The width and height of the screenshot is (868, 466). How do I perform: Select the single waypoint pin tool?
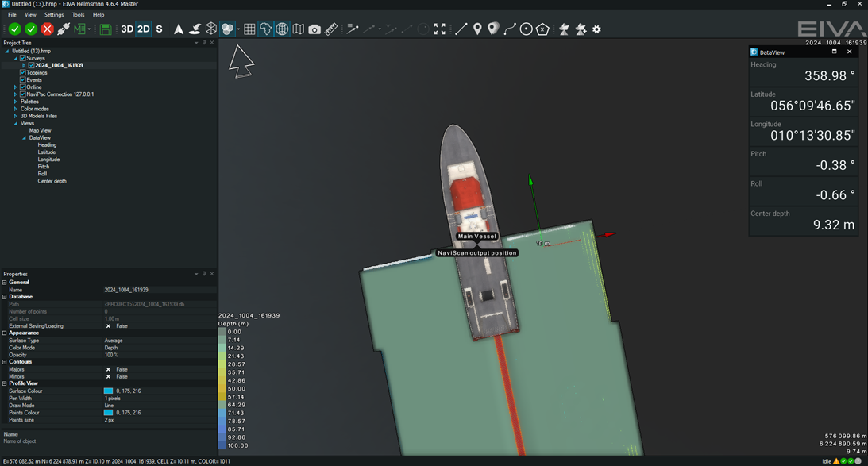(477, 29)
